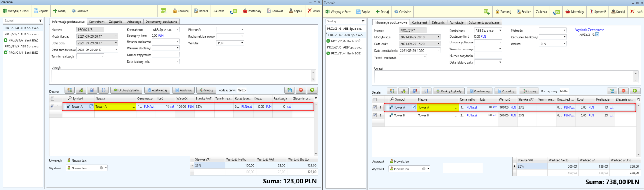Screen dimensions: 644x190
Task: Click the Uwagi text area in the PROJ/21/7 window
Action: [x=503, y=77]
